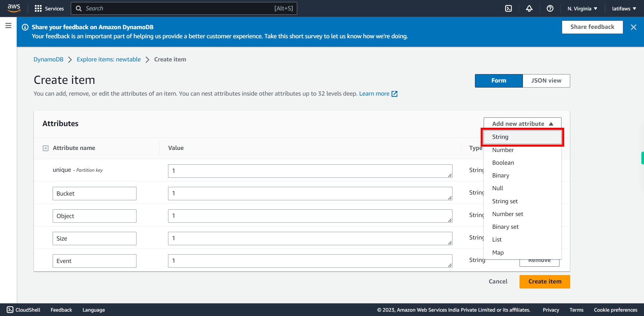The width and height of the screenshot is (644, 316).
Task: Open Explore items: newtable breadcrumb
Action: coord(109,59)
